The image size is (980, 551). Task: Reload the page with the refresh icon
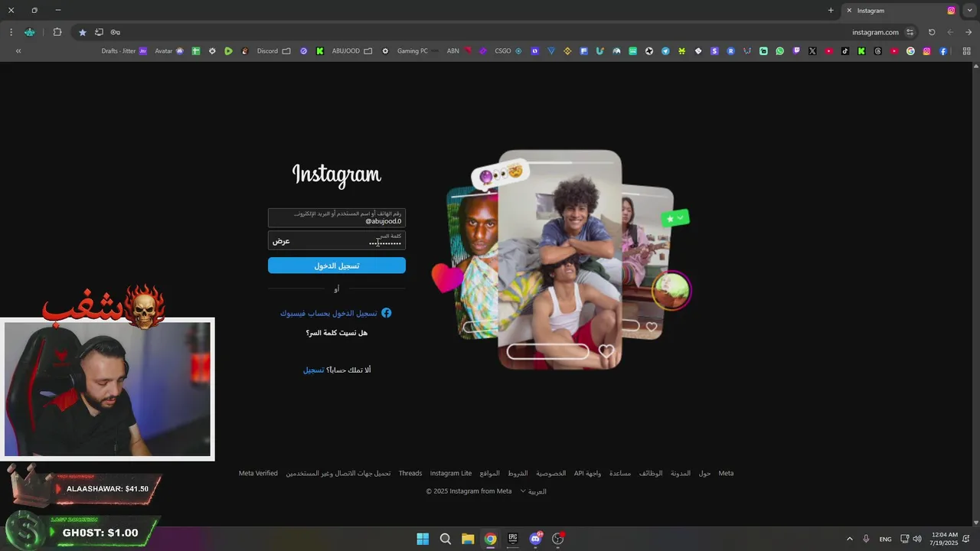932,32
